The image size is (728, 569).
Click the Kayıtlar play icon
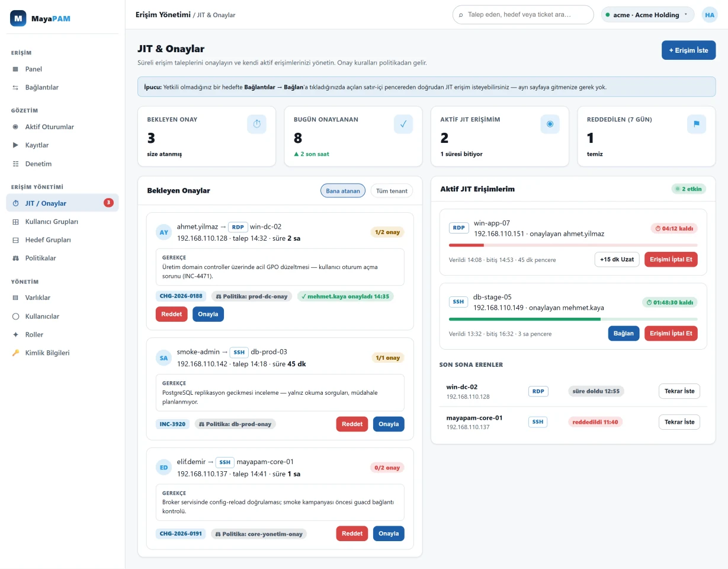coord(15,145)
